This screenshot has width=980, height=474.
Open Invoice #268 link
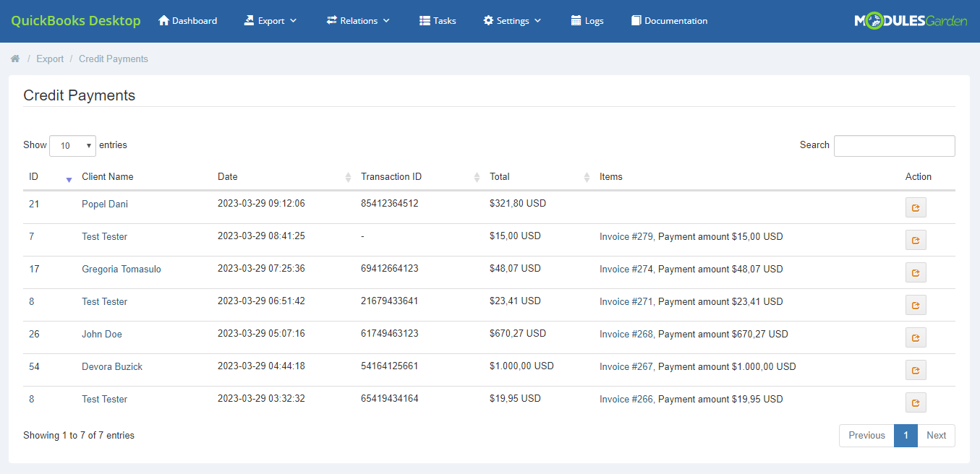[x=625, y=334]
